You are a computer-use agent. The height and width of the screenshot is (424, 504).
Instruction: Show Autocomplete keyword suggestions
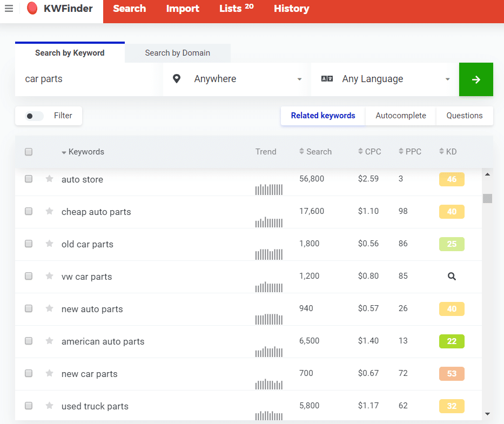click(400, 116)
